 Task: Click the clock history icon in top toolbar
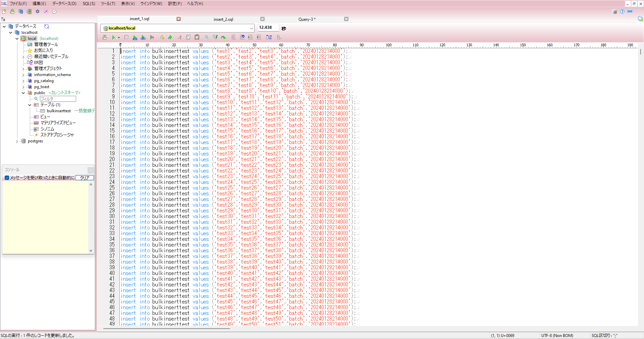pos(54,11)
